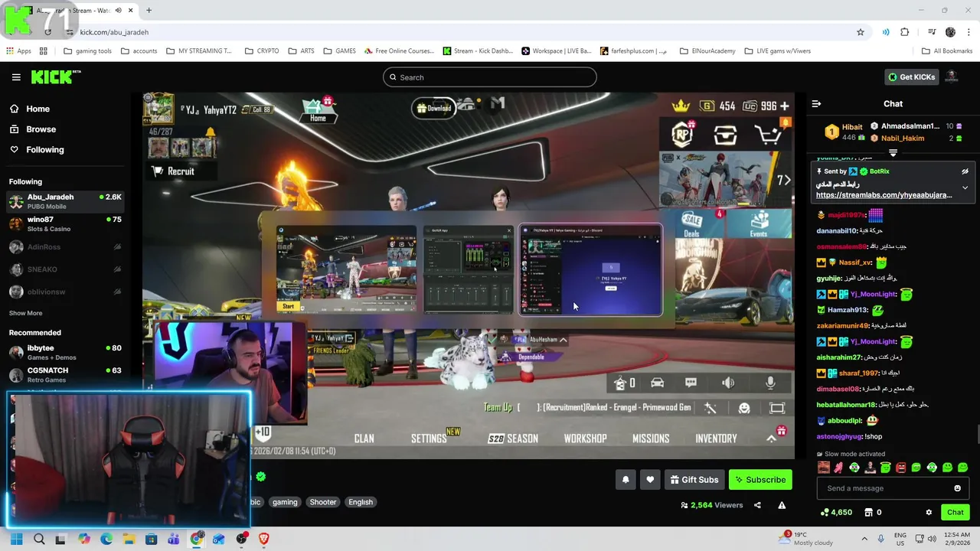Image resolution: width=980 pixels, height=551 pixels.
Task: Open a new browser tab
Action: point(149,11)
